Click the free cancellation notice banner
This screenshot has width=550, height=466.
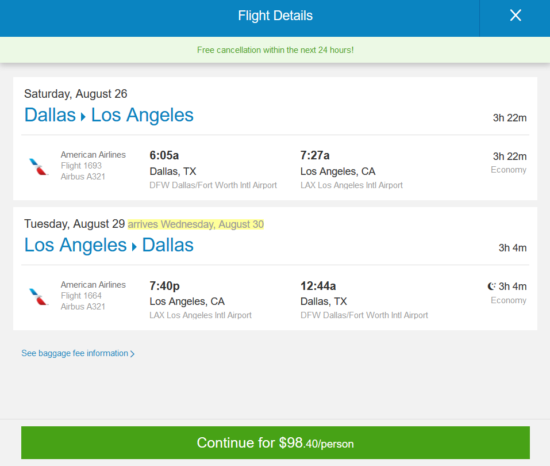click(x=275, y=50)
